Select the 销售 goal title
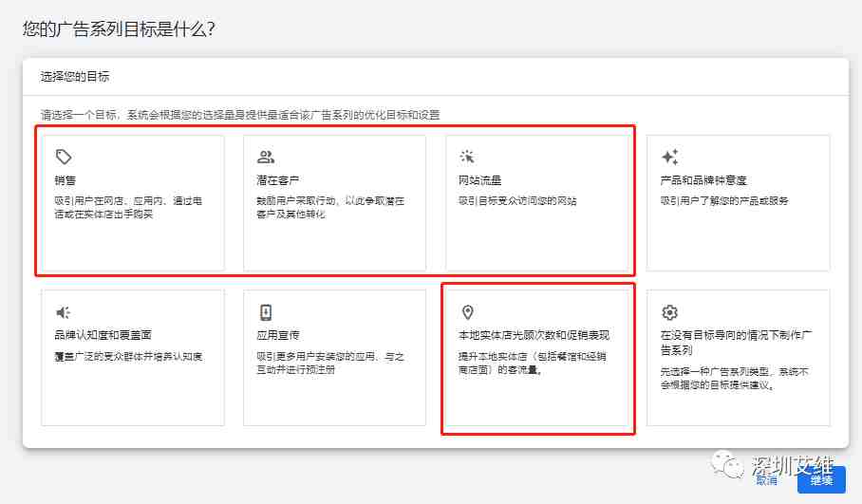862x504 pixels. pos(66,180)
